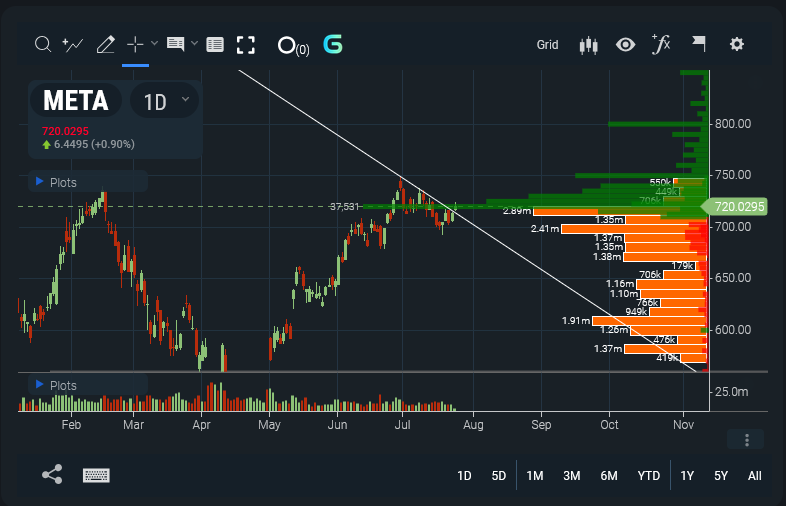Viewport: 786px width, 506px height.
Task: Add a comparison plot line
Action: (x=73, y=45)
